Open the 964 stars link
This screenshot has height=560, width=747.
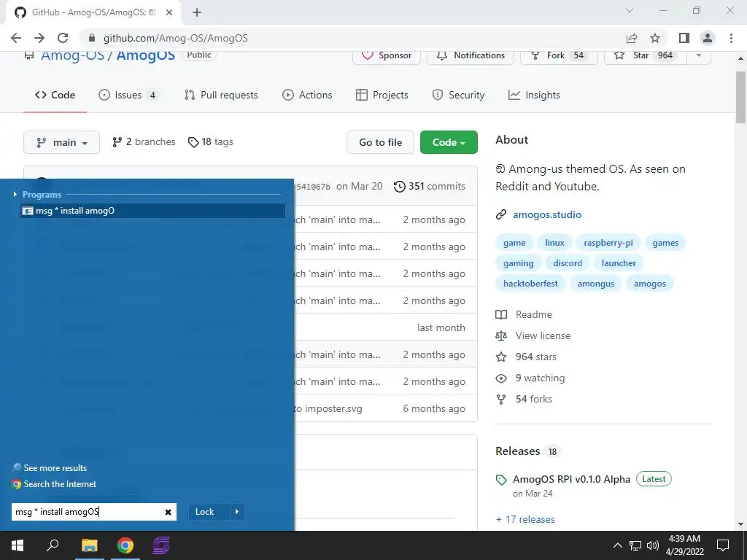[526, 357]
